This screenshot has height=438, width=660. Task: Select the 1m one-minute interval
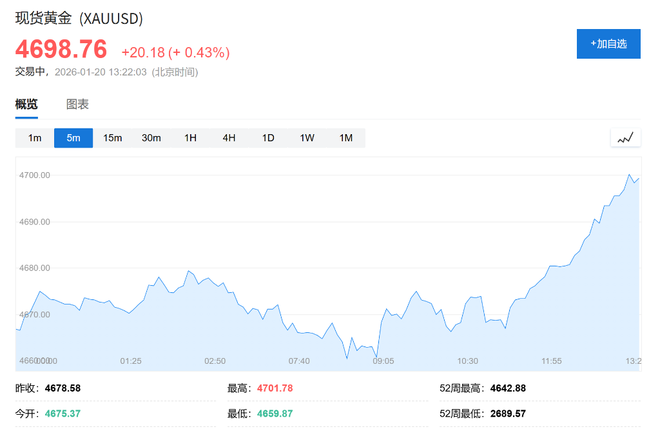(x=34, y=138)
